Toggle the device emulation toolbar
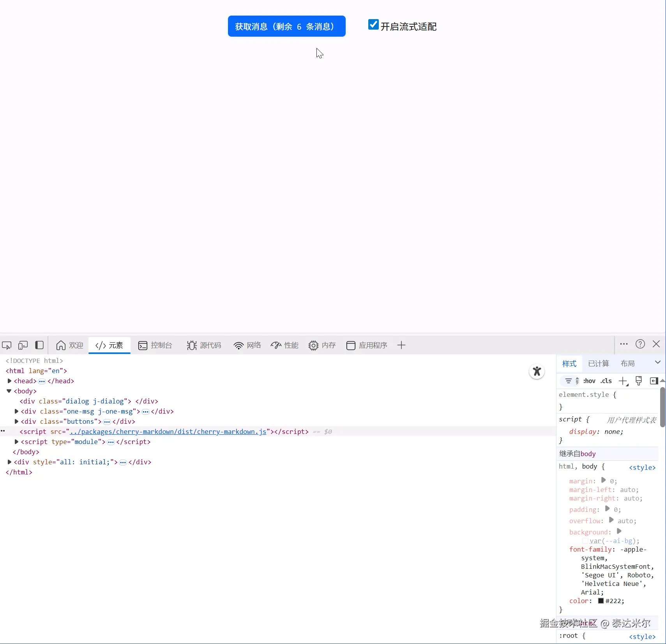666x644 pixels. click(x=23, y=345)
